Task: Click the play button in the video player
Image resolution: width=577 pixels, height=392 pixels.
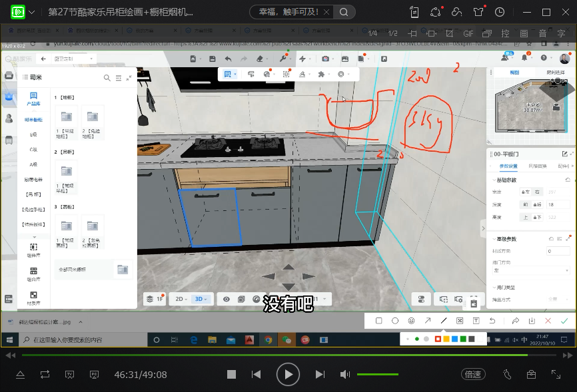Action: click(288, 375)
